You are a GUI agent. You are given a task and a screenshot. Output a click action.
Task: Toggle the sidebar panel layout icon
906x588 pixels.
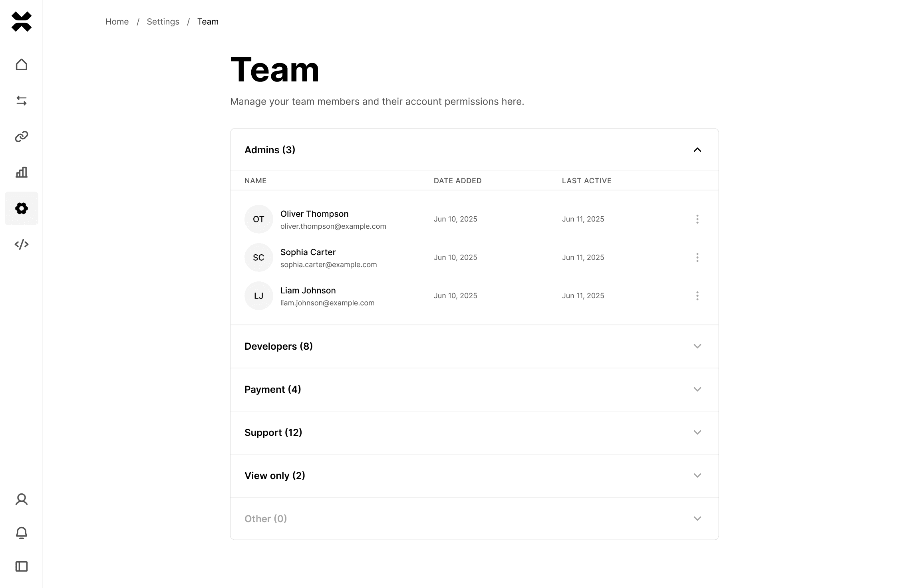point(22,566)
